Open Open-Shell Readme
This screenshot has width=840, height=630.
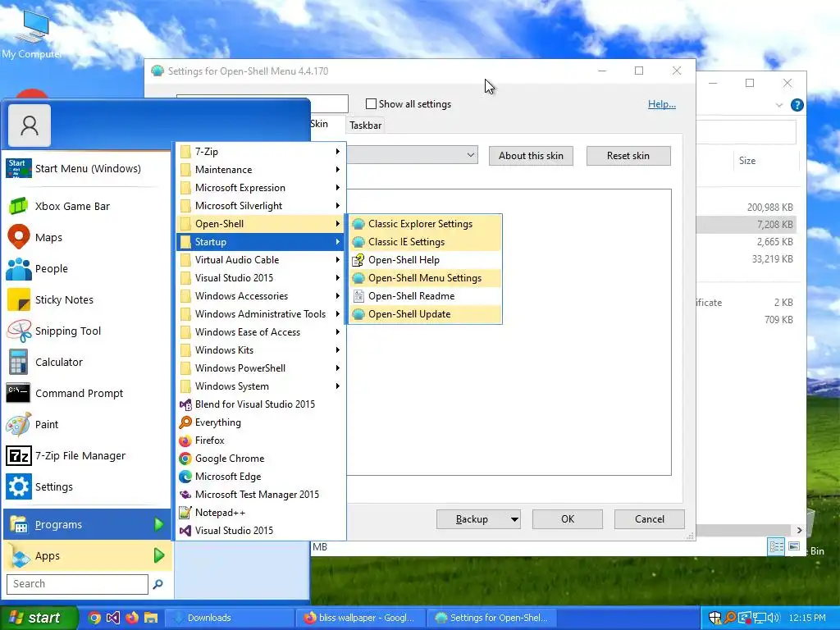426,295
